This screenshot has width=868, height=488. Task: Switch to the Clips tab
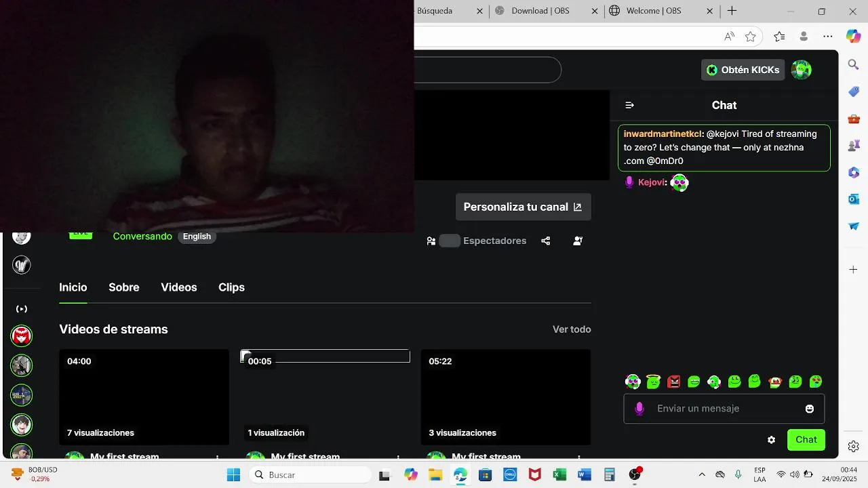231,287
